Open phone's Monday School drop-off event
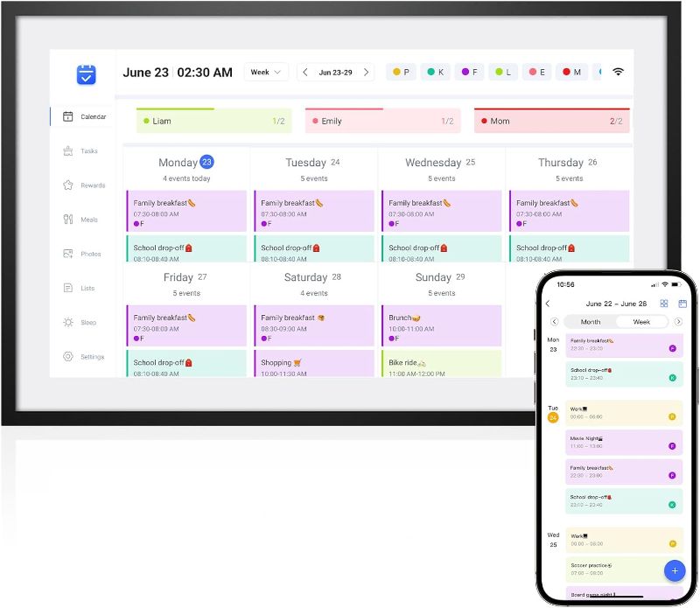 point(624,374)
